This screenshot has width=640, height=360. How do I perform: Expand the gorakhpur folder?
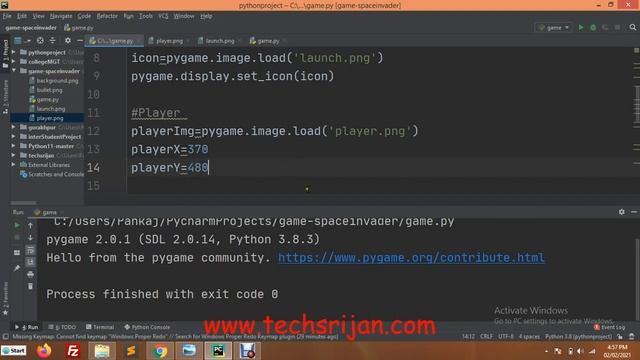pos(13,127)
